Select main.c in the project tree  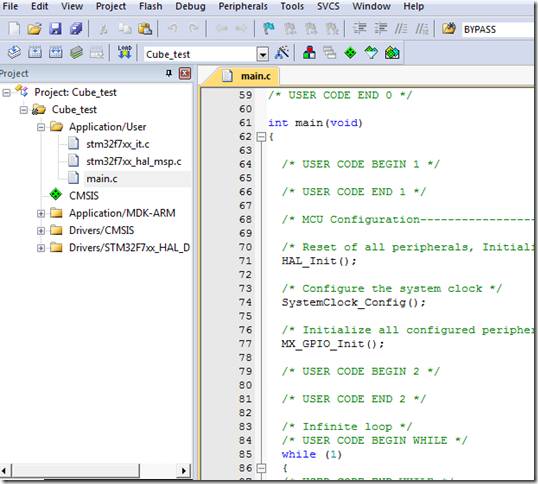pyautogui.click(x=102, y=179)
